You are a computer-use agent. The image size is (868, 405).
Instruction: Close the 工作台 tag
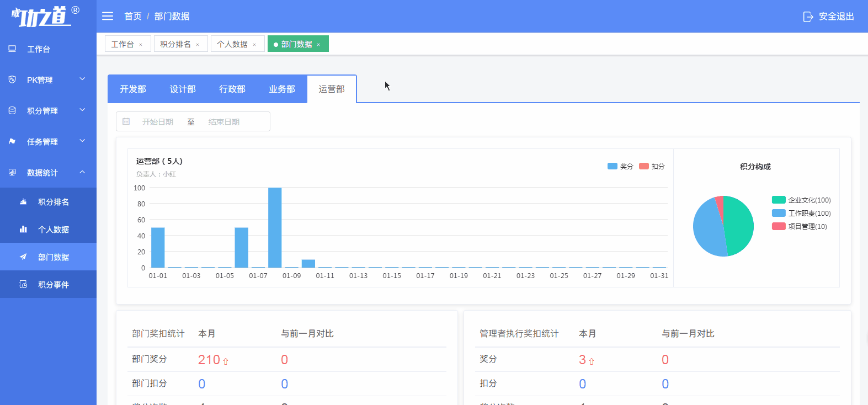(141, 45)
